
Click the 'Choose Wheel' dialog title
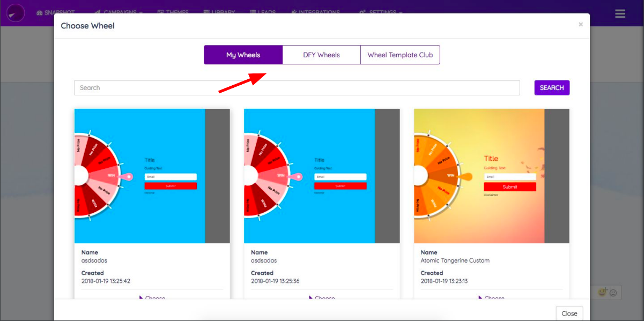pyautogui.click(x=87, y=26)
